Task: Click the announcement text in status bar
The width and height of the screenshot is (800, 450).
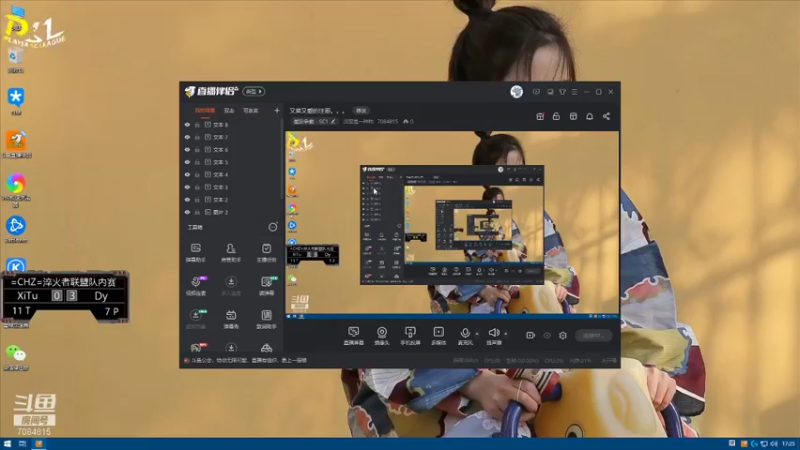Action: click(249, 360)
